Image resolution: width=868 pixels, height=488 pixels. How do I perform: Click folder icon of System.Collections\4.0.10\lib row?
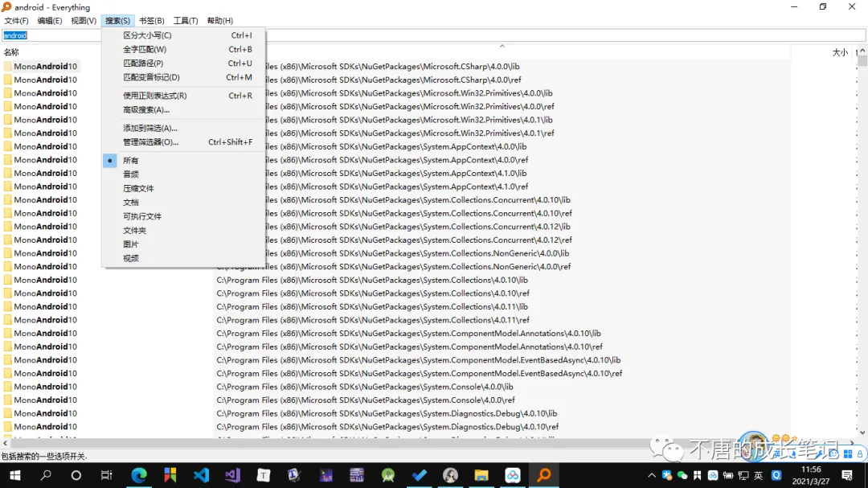[8, 280]
